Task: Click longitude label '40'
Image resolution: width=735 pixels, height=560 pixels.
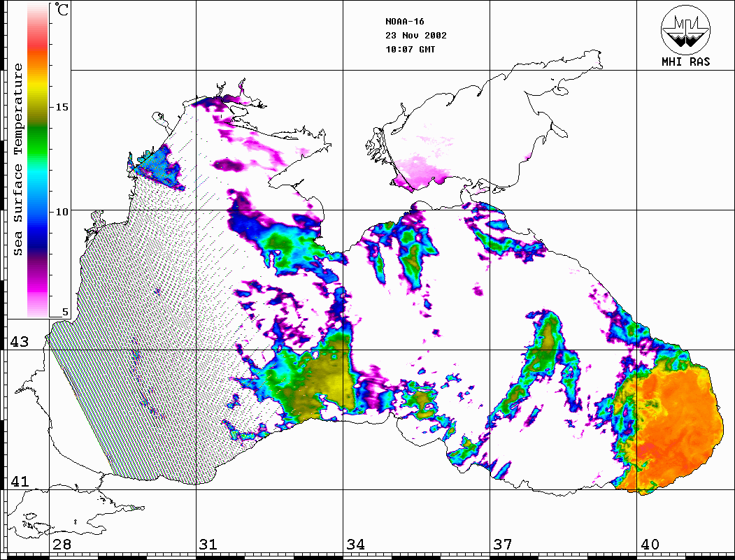Action: pyautogui.click(x=649, y=545)
